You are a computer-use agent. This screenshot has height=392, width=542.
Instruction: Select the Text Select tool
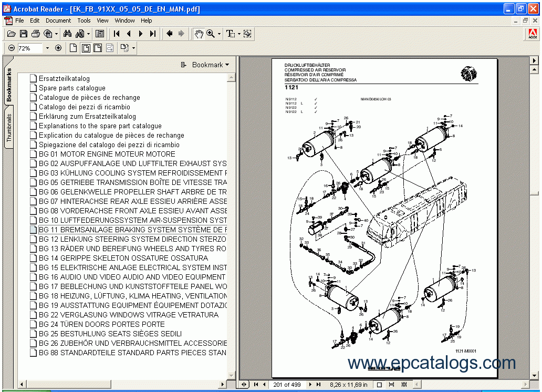click(x=230, y=34)
